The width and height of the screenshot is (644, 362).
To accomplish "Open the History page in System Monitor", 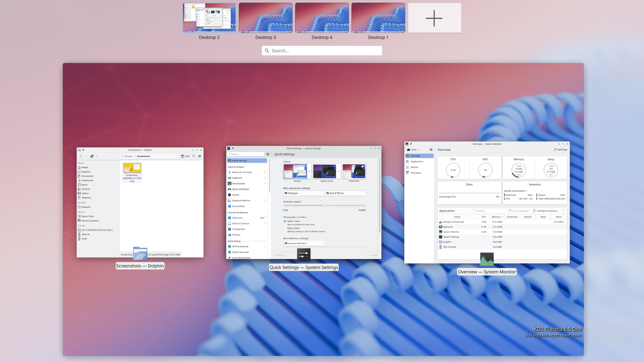I will coord(414,167).
